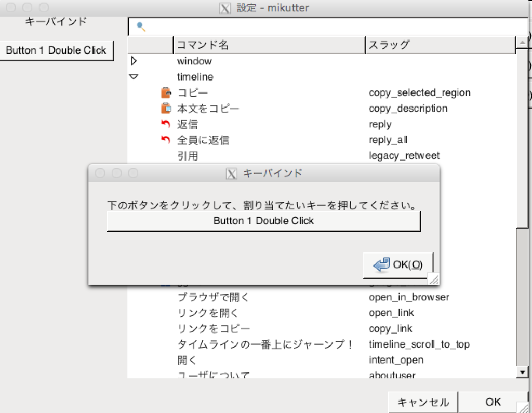Select the 開く command row

coord(322,360)
